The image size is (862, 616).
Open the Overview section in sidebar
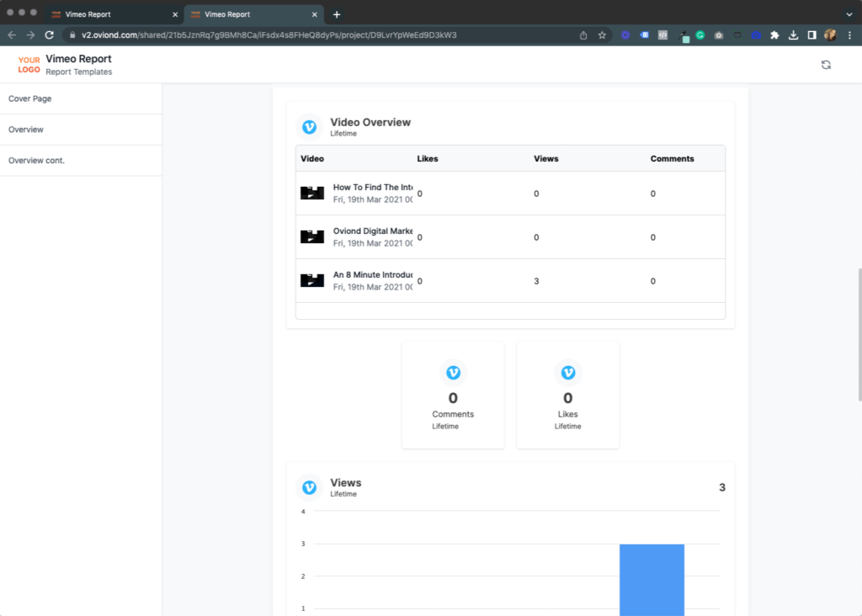coord(81,130)
